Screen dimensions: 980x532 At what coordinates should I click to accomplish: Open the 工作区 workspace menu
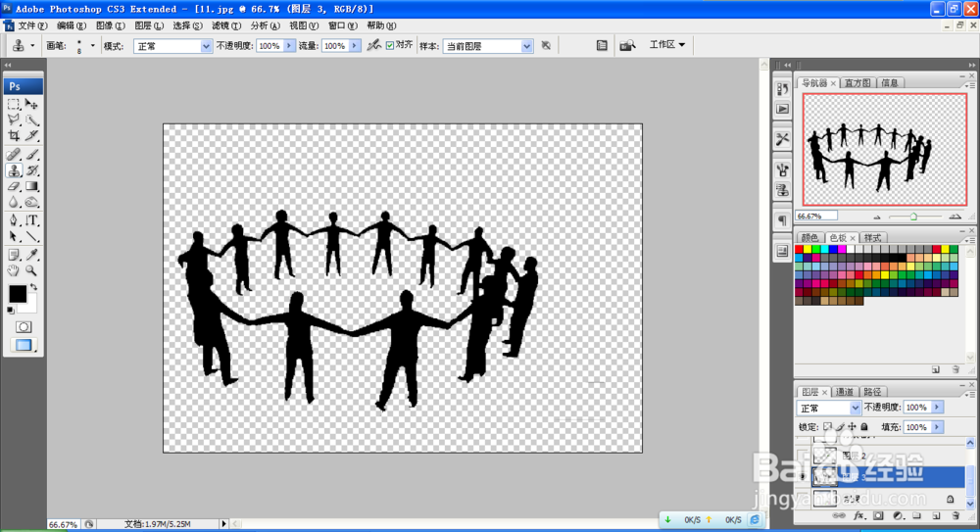[666, 44]
